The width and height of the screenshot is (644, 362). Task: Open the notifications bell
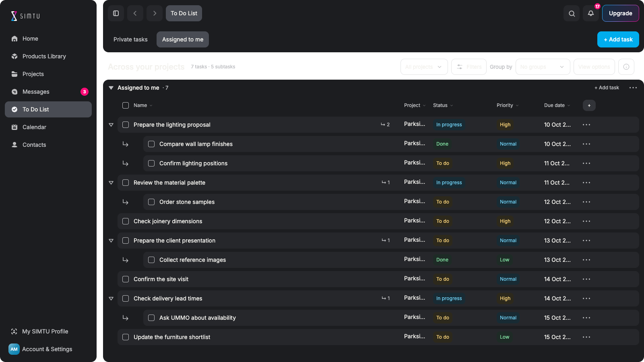pyautogui.click(x=591, y=13)
